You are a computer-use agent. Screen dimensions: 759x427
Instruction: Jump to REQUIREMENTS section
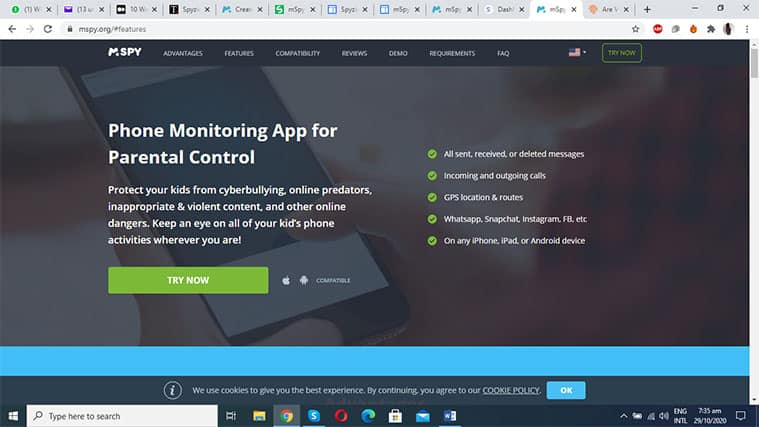point(452,53)
